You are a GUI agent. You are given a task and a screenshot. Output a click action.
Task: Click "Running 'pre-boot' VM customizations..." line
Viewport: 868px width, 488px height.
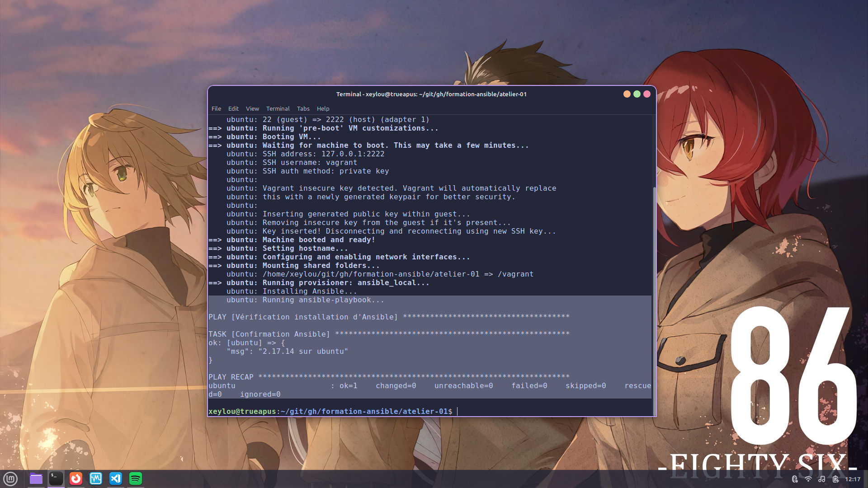pos(323,128)
